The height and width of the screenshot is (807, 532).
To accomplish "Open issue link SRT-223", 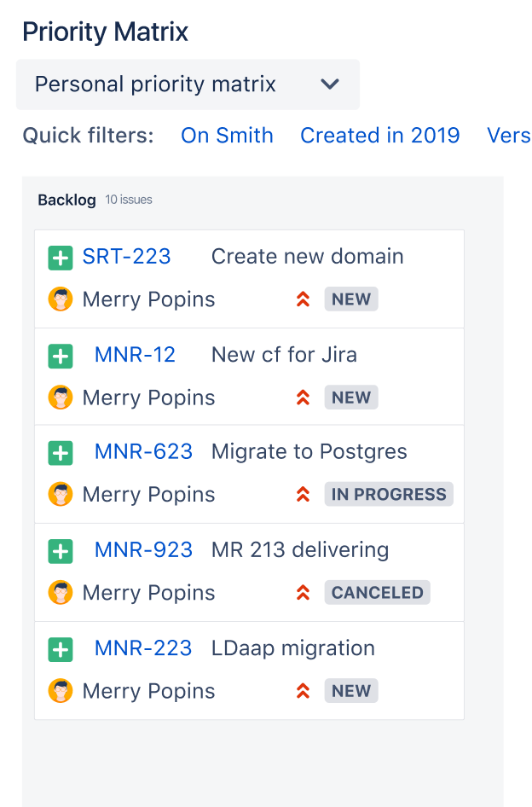I will click(x=126, y=257).
